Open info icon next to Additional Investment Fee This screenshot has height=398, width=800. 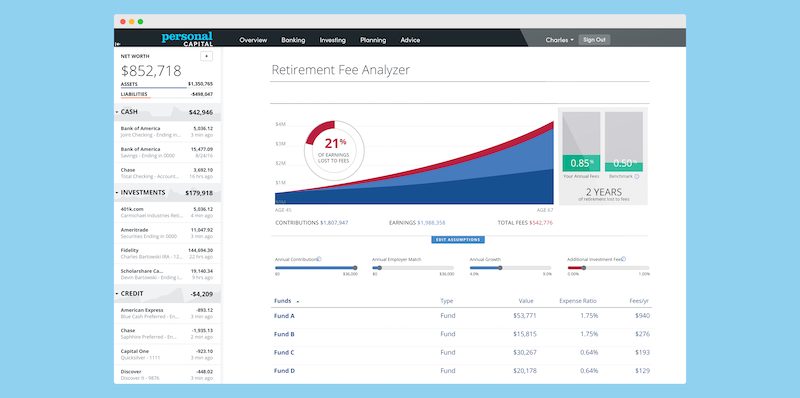point(623,259)
